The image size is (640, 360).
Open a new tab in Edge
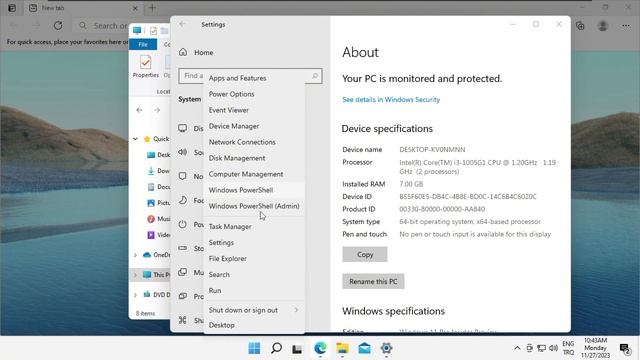pyautogui.click(x=152, y=8)
